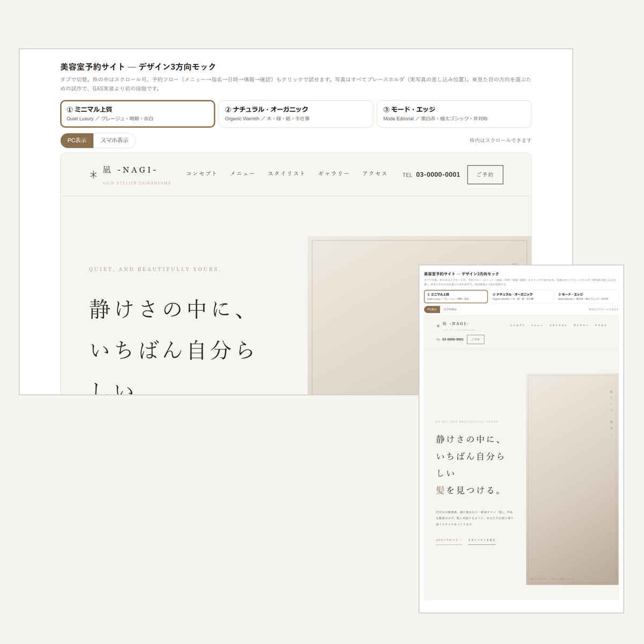Select ② ナチュラル・オーガニック card in small front window
Viewport: 644px width, 644px height.
(521, 296)
